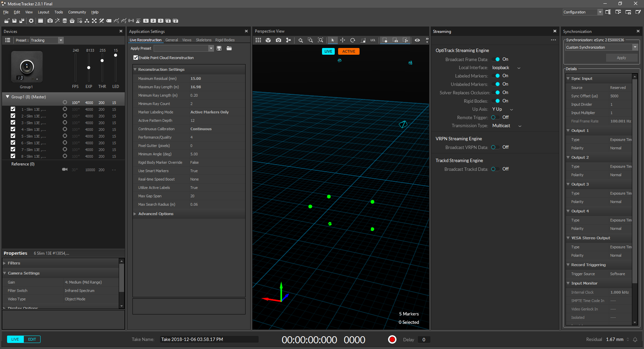
Task: Click the Apply button in Synchronization
Action: click(621, 58)
